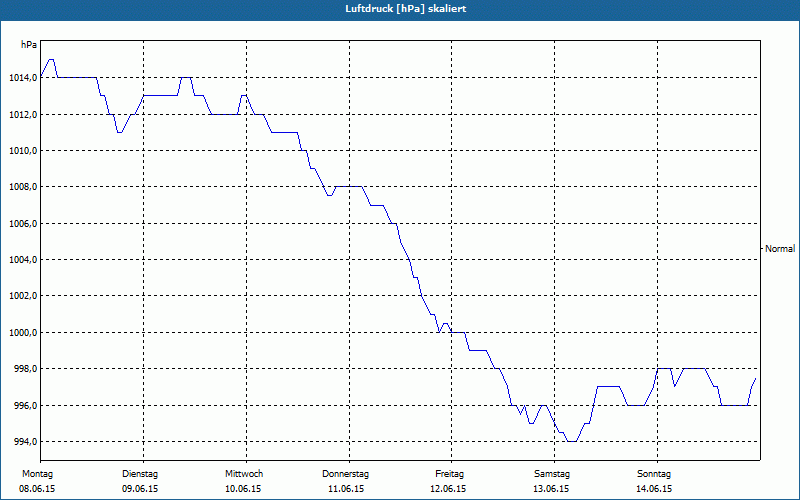Select the 1012,0 y-axis label
Viewport: 800px width, 500px height.
pyautogui.click(x=21, y=115)
